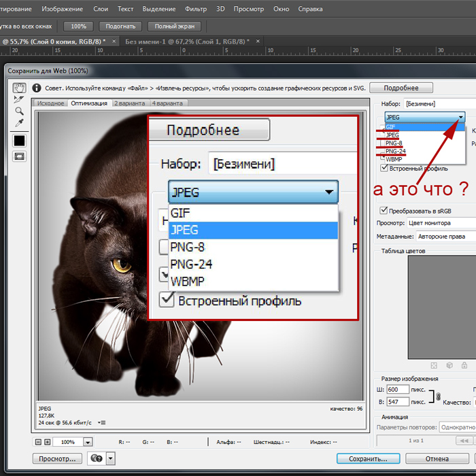
Task: Close the Слой 0 копия document tab
Action: point(114,41)
